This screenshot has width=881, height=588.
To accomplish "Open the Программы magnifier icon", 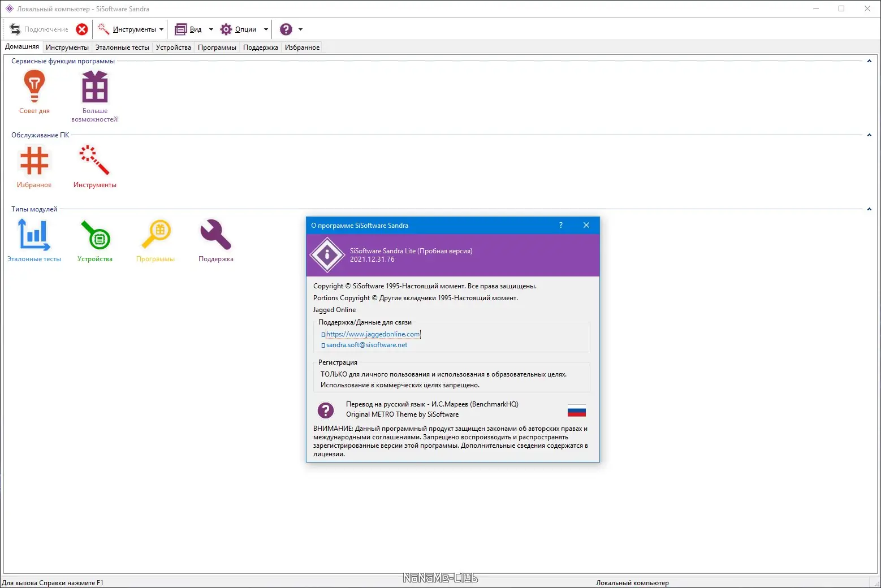I will click(x=156, y=235).
